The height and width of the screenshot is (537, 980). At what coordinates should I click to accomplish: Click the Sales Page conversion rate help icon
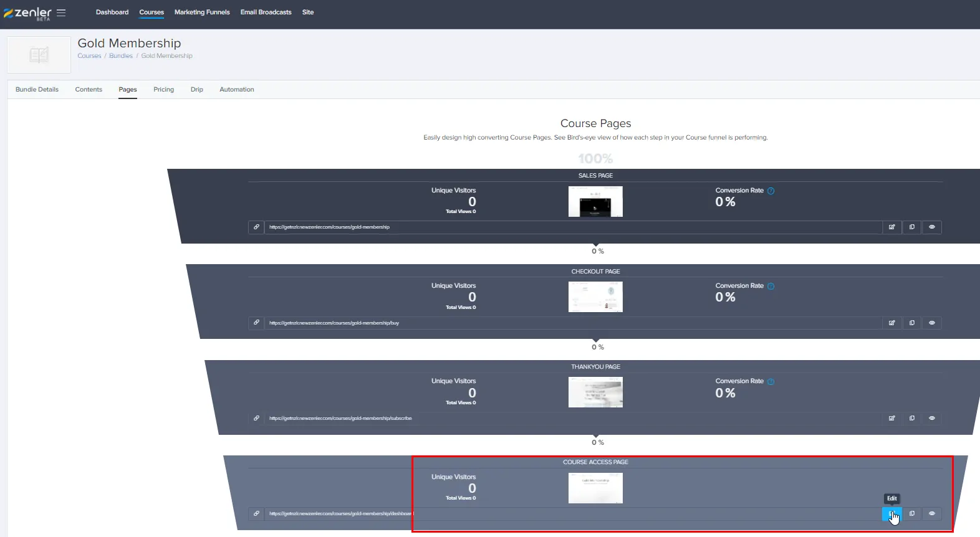771,191
